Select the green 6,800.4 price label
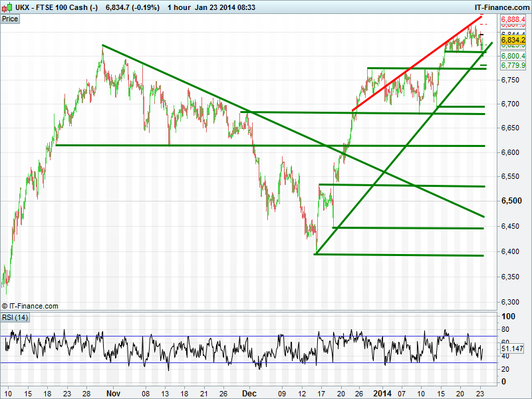Viewport: 532px width, 399px height. tap(513, 56)
